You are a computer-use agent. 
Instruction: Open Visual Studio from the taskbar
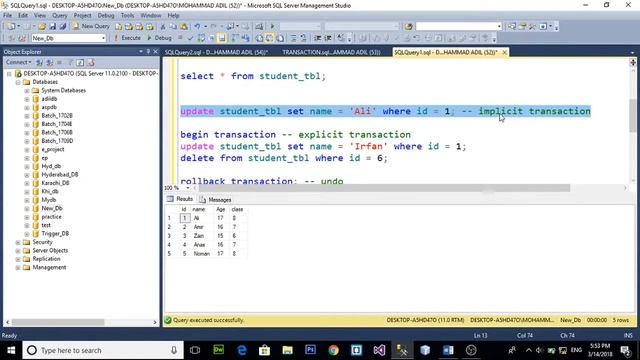click(379, 350)
